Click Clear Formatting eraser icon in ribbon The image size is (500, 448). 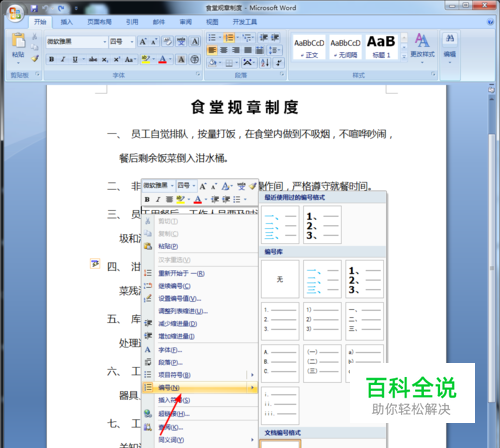[168, 42]
